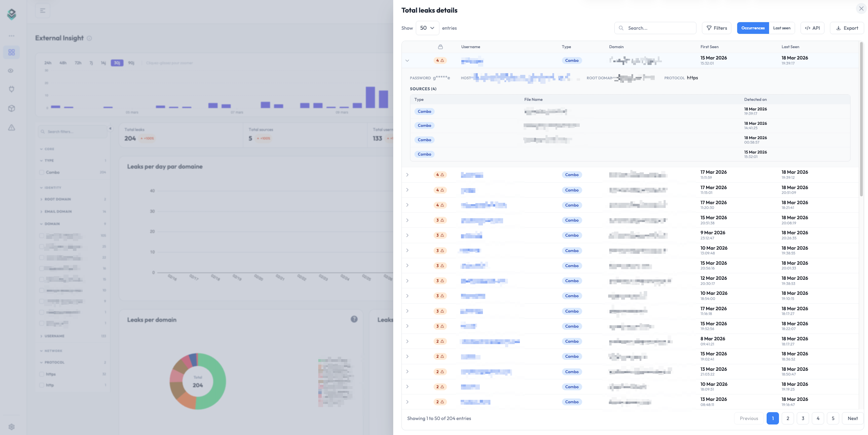Viewport: 868px width, 435px height.
Task: Click the API button in the modal
Action: pos(812,28)
